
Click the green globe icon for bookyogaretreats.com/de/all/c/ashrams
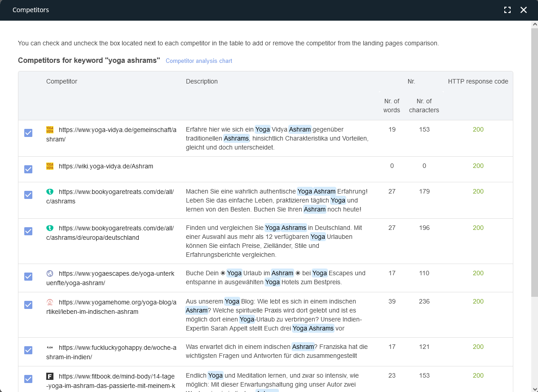pyautogui.click(x=50, y=191)
